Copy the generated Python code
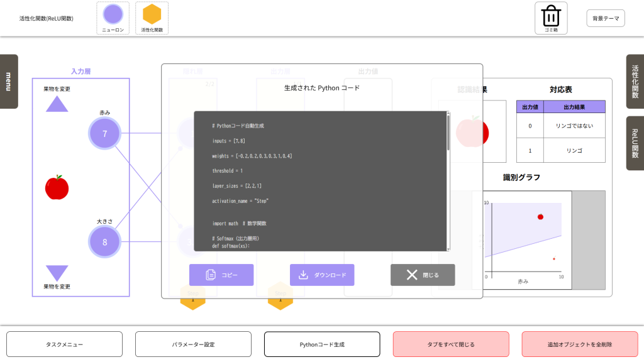This screenshot has width=644, height=362. (221, 275)
